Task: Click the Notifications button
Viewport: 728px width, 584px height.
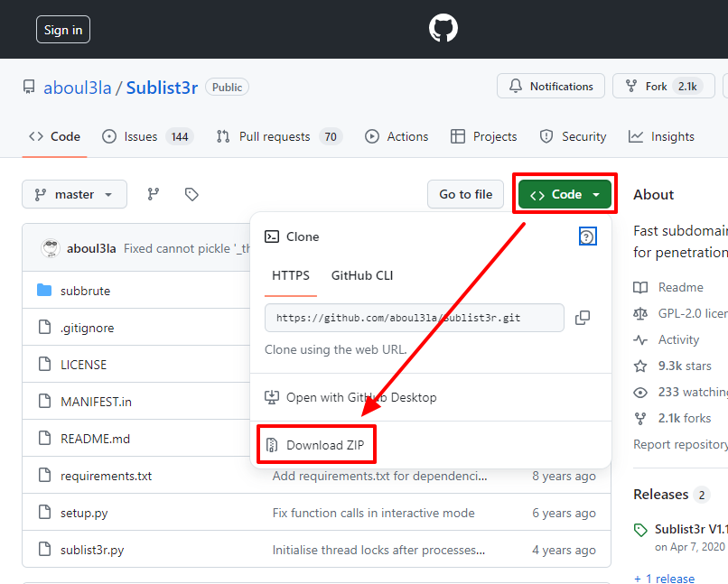Action: click(551, 87)
